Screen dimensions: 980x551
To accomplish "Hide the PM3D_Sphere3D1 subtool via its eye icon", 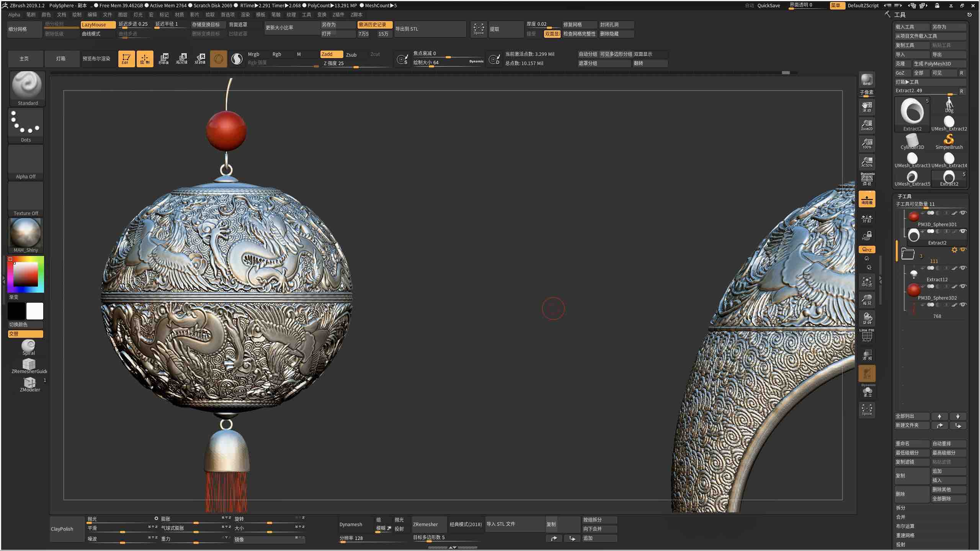I will tap(963, 213).
